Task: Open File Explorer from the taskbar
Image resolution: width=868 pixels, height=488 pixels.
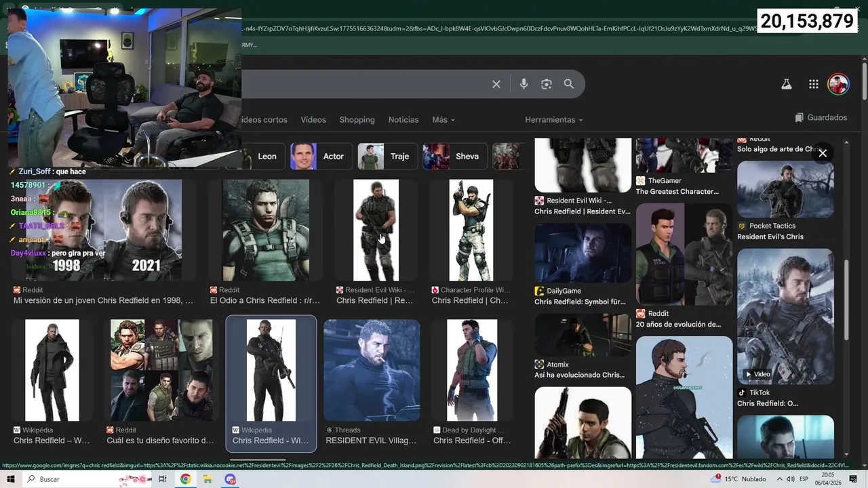Action: 208,479
